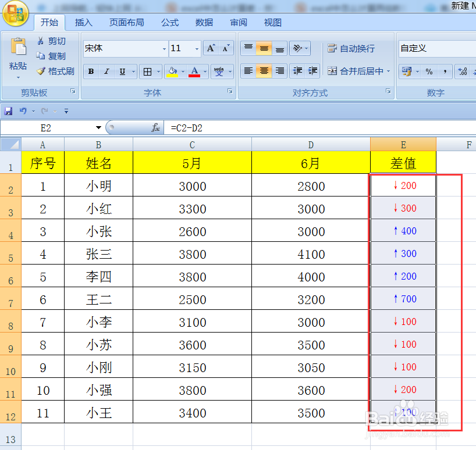Switch to 数据 tab
Image resolution: width=476 pixels, height=450 pixels.
coord(204,23)
